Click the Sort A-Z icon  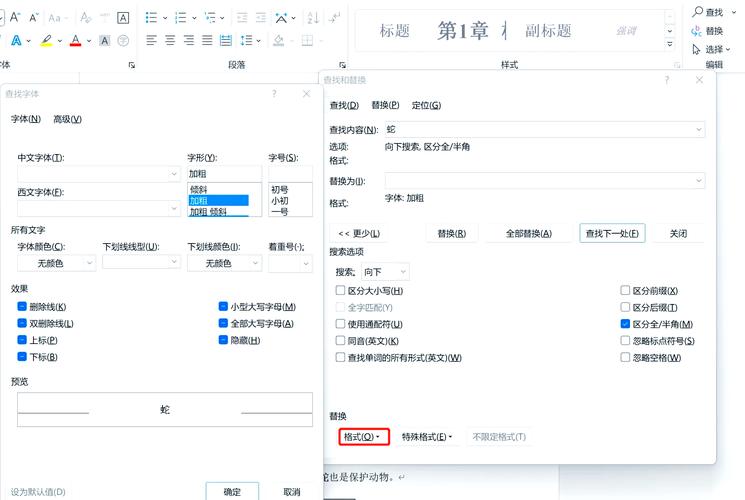pos(313,18)
